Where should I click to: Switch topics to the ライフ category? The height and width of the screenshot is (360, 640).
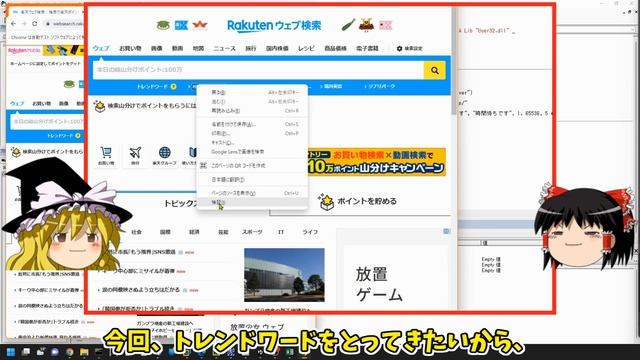(310, 232)
